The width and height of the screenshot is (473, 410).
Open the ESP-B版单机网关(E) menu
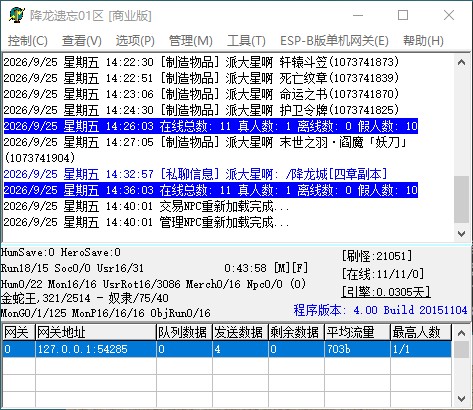334,41
